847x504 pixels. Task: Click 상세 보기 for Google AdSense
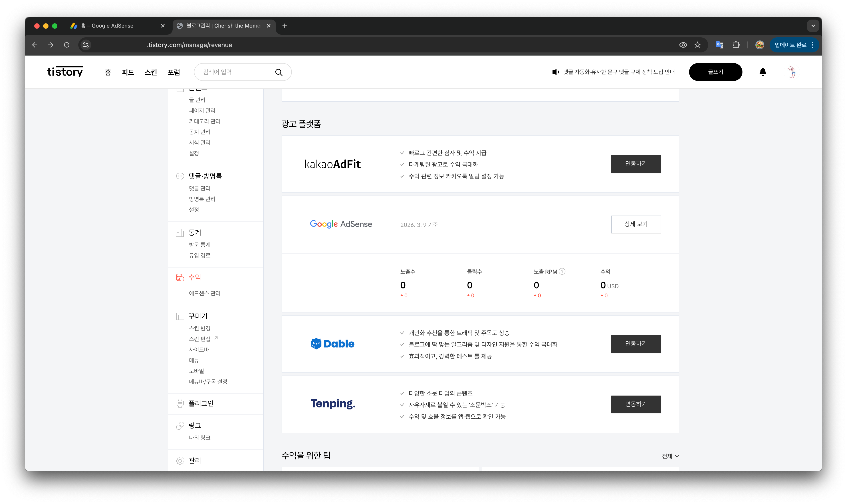coord(636,224)
